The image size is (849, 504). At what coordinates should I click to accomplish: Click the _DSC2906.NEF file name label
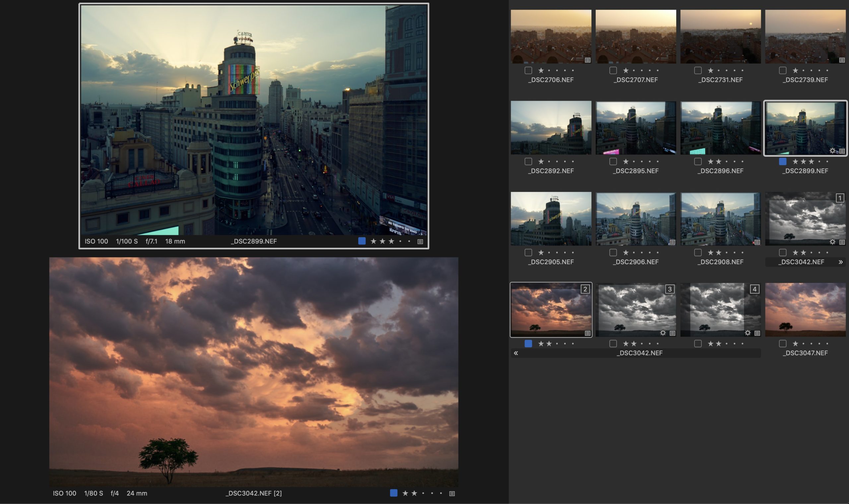tap(635, 262)
